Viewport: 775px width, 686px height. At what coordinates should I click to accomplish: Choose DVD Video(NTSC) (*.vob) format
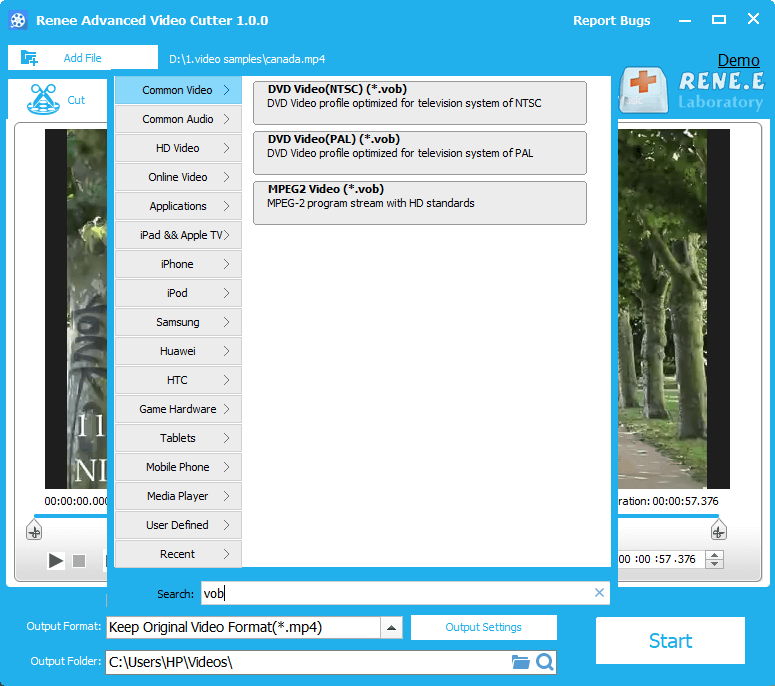point(419,103)
